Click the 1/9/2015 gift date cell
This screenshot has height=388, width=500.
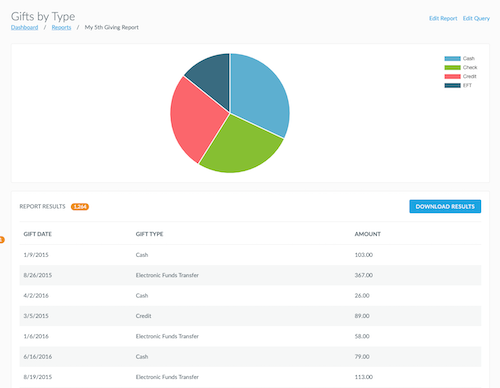point(36,255)
